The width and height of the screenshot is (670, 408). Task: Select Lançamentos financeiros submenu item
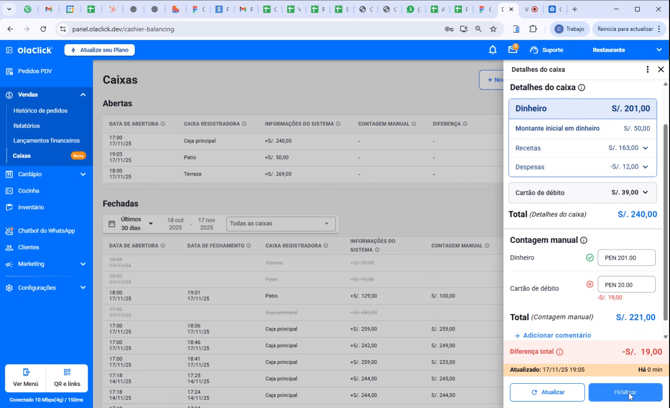46,141
